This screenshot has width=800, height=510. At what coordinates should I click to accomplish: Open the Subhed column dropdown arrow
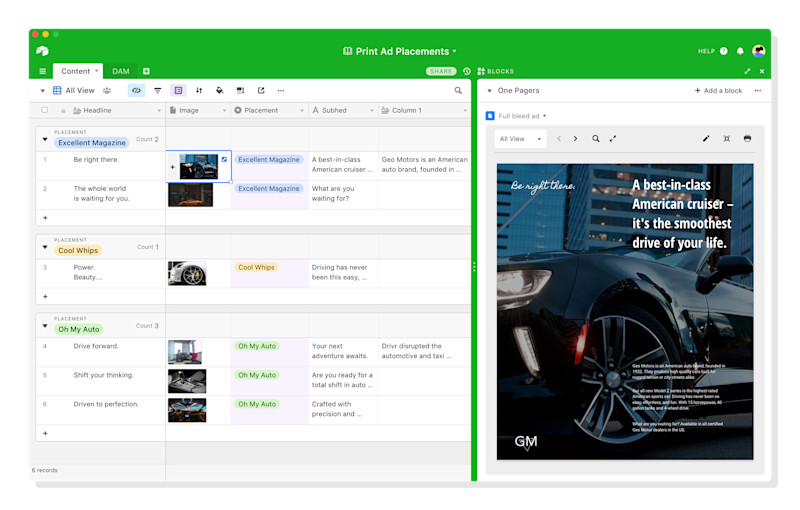(x=372, y=111)
